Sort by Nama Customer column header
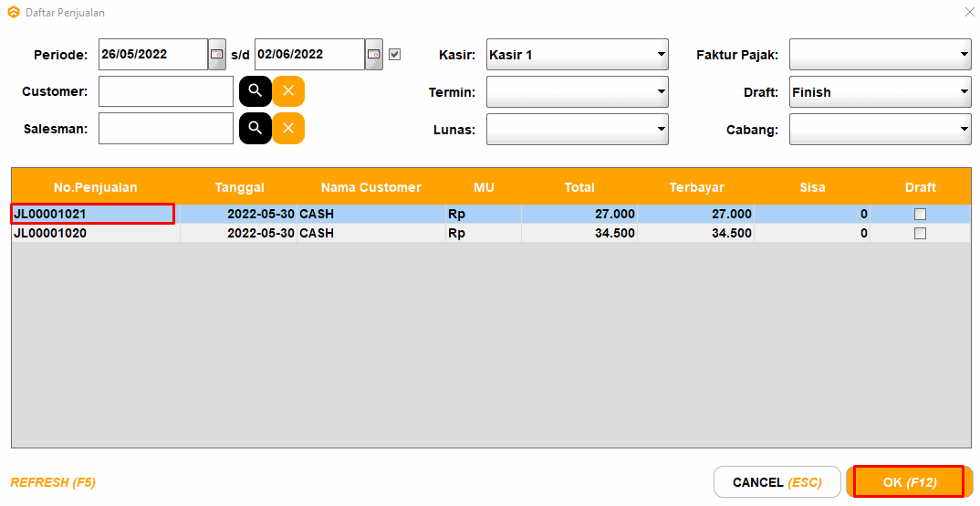 click(x=371, y=187)
